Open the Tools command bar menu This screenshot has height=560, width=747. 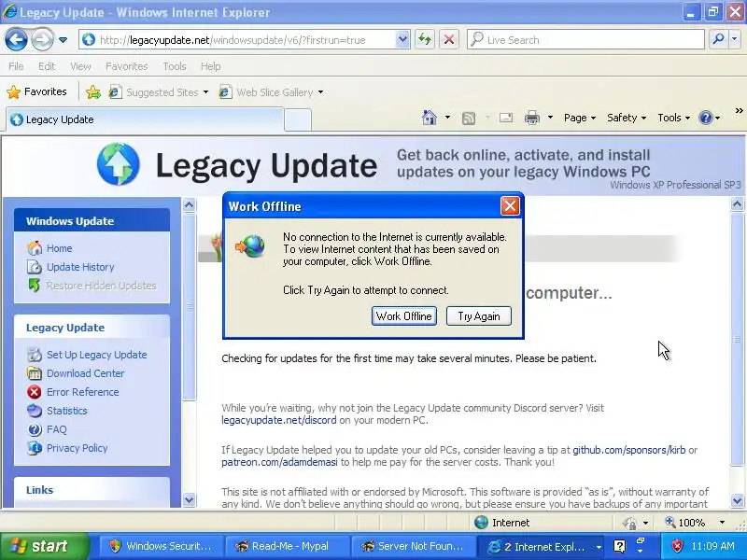[x=673, y=118]
